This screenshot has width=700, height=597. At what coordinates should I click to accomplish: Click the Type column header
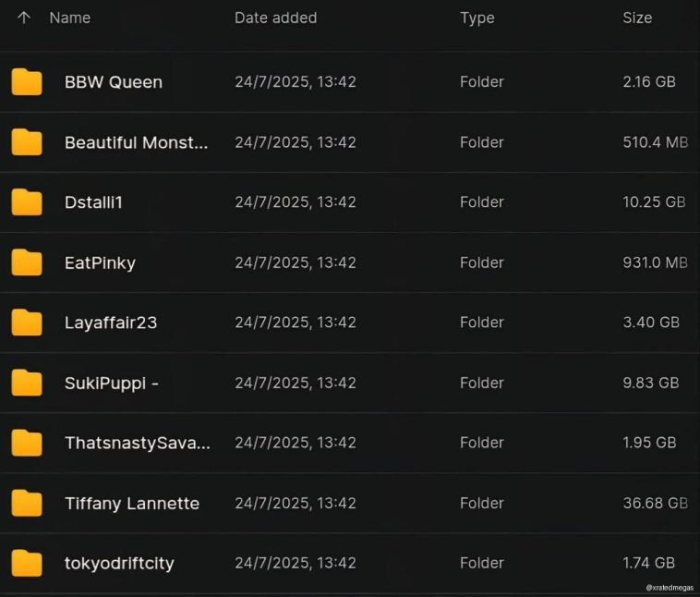point(477,18)
